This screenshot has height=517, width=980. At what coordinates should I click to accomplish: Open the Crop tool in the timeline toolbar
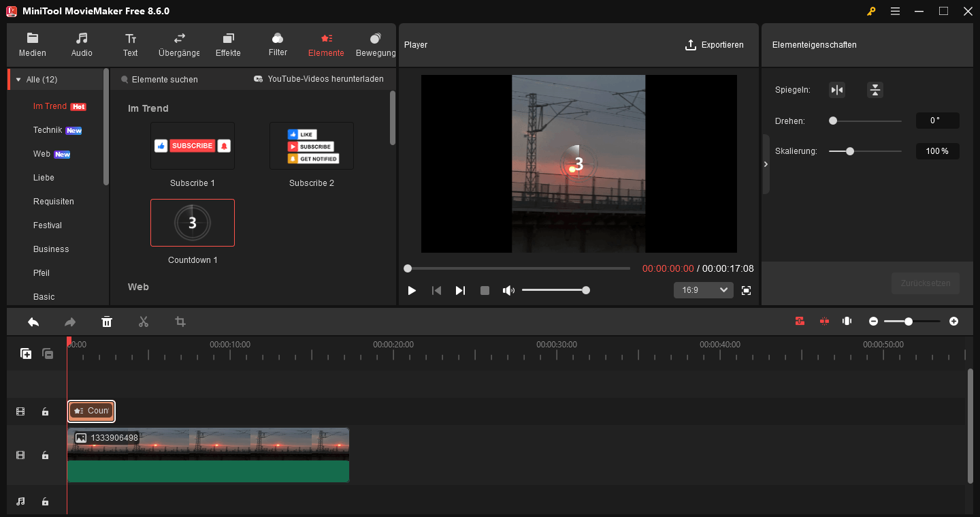(x=180, y=321)
